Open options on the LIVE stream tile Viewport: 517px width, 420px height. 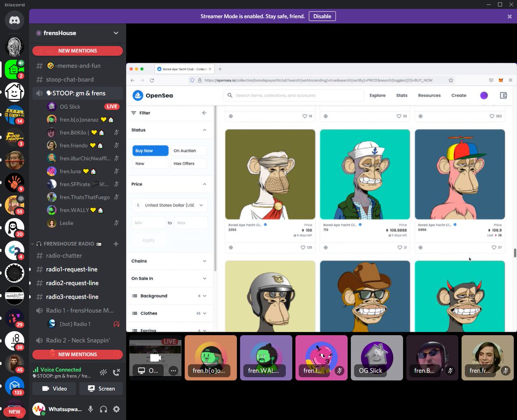click(173, 371)
